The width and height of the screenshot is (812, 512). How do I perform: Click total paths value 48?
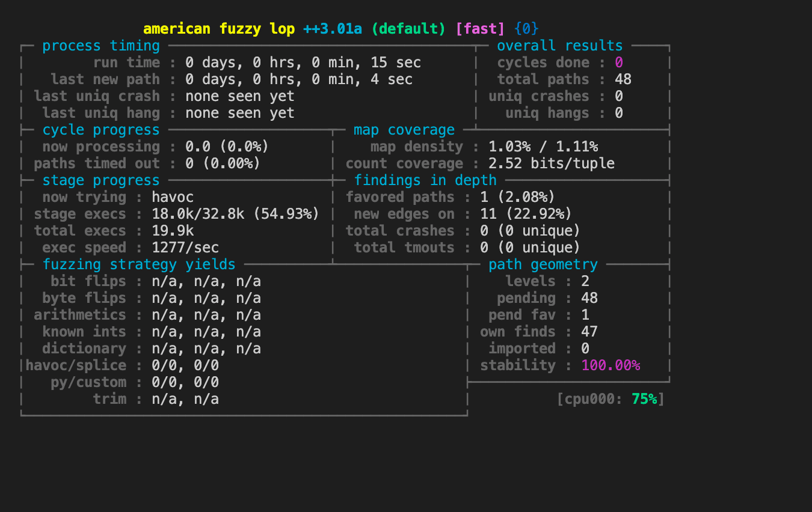(x=623, y=79)
